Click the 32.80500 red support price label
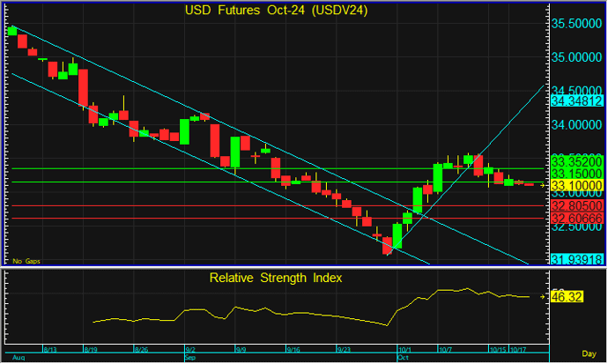608x364 pixels. (576, 204)
